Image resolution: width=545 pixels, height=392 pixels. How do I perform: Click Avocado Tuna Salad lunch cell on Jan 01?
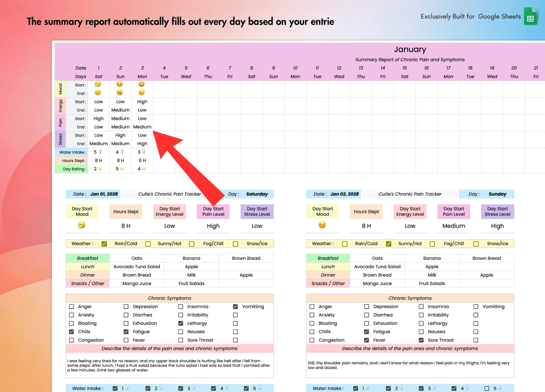[137, 267]
